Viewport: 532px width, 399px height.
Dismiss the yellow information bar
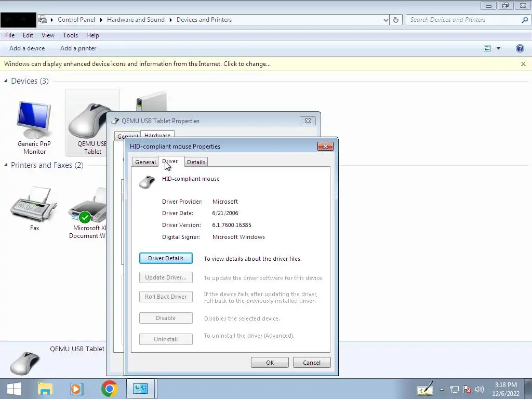(523, 64)
